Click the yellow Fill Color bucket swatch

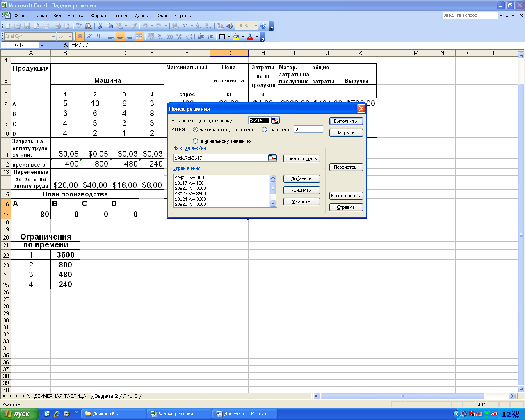coord(236,37)
